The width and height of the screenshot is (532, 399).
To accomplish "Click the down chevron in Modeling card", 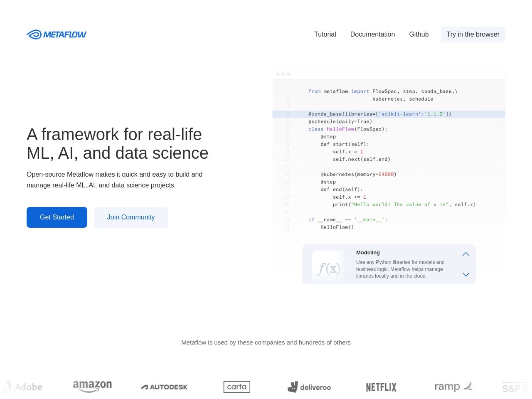I will pos(466,274).
